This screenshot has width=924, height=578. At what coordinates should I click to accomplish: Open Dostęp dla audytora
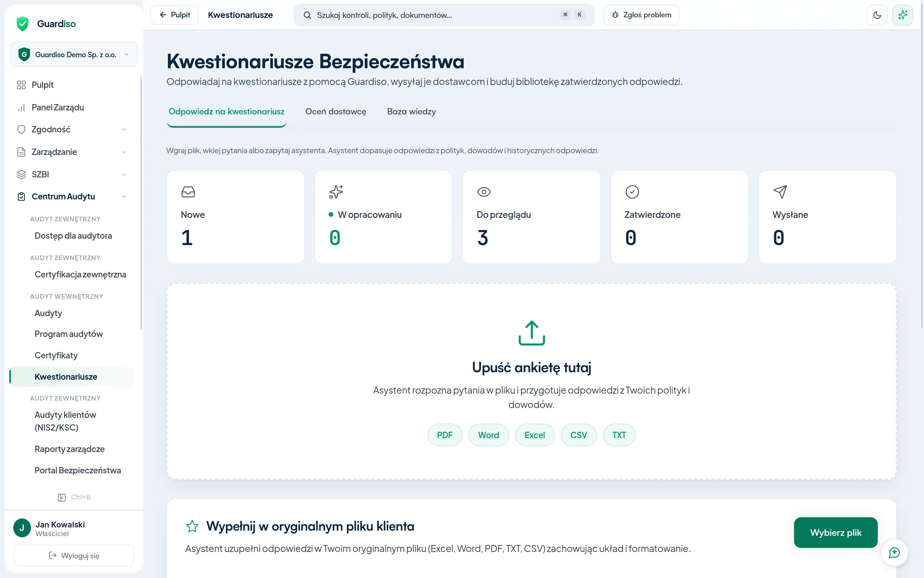pos(73,236)
